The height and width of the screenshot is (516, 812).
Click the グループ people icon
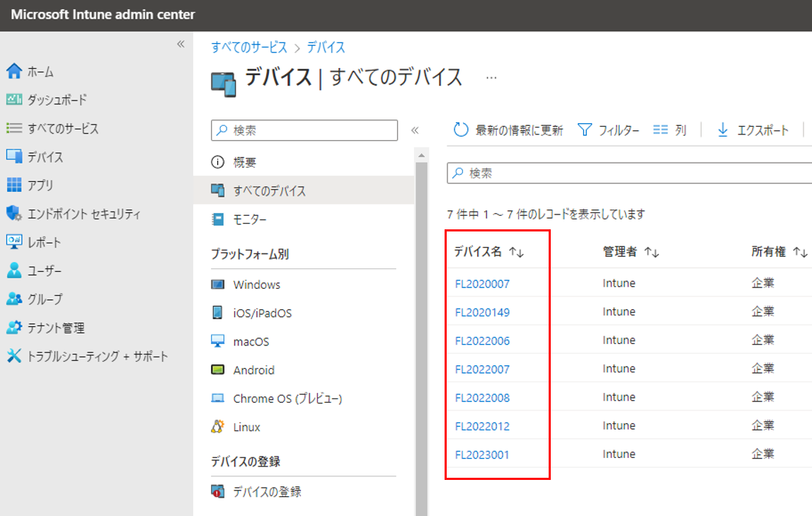(x=14, y=299)
